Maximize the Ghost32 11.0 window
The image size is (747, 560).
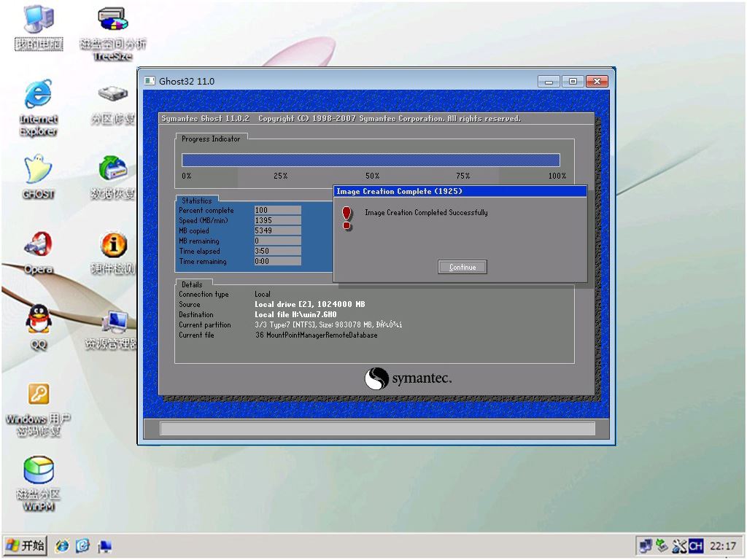[573, 82]
